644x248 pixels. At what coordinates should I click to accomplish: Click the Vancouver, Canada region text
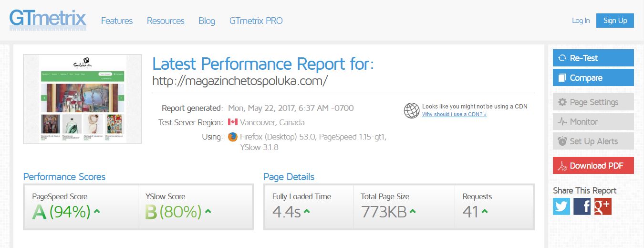click(272, 122)
